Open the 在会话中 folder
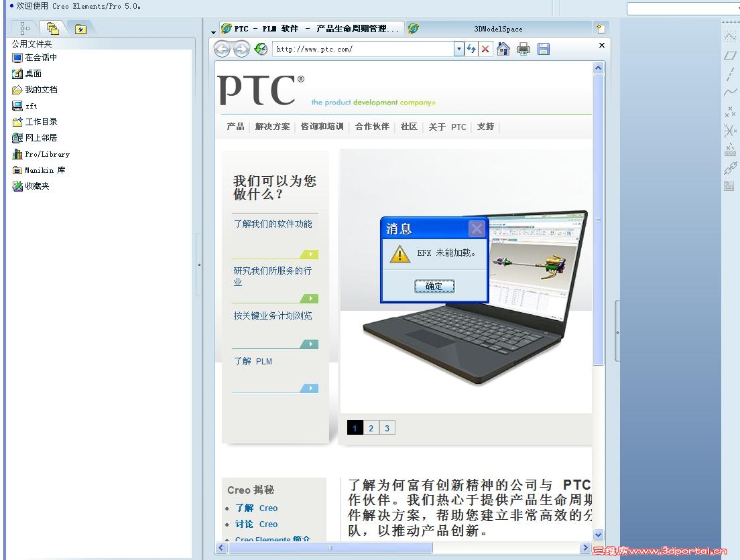The width and height of the screenshot is (740, 560). pyautogui.click(x=35, y=58)
